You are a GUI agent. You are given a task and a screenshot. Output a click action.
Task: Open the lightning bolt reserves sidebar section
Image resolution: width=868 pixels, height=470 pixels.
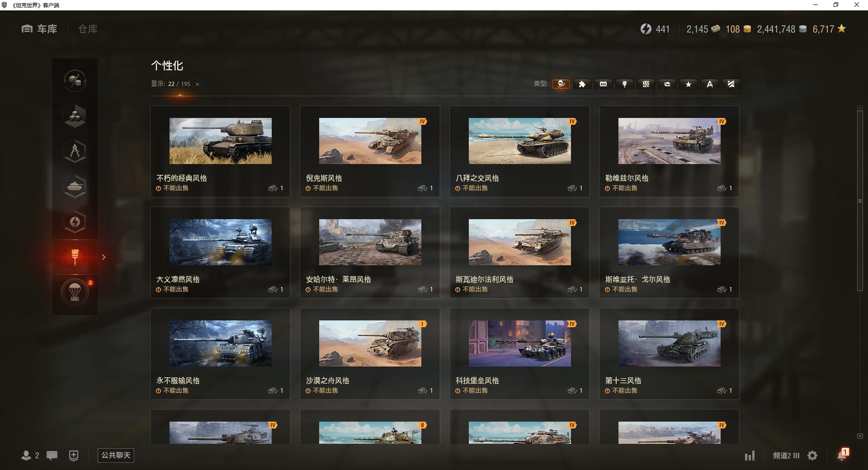tap(75, 222)
